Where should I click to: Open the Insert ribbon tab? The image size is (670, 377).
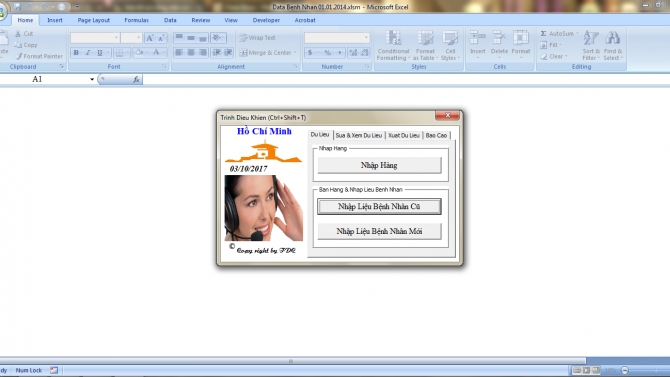(x=55, y=20)
